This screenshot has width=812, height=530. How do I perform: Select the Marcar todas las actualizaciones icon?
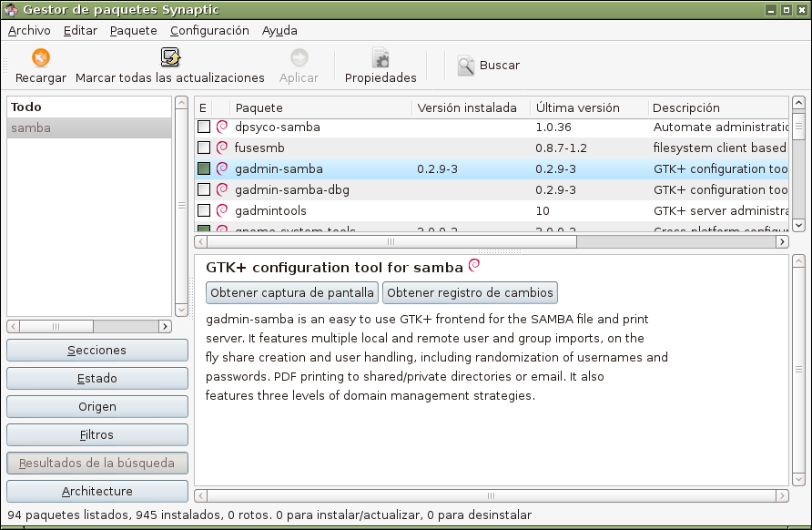coord(169,56)
